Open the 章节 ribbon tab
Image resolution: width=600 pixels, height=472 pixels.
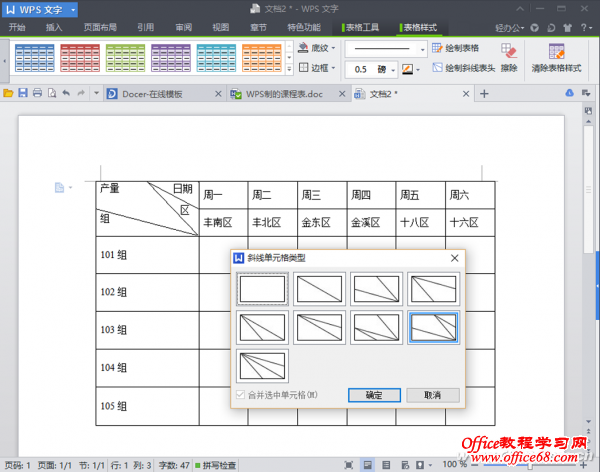pyautogui.click(x=258, y=28)
